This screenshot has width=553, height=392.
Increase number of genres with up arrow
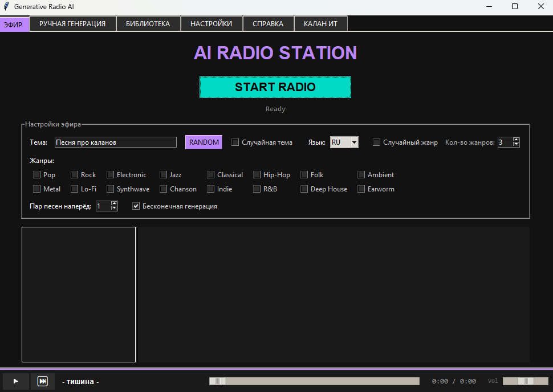(x=516, y=140)
